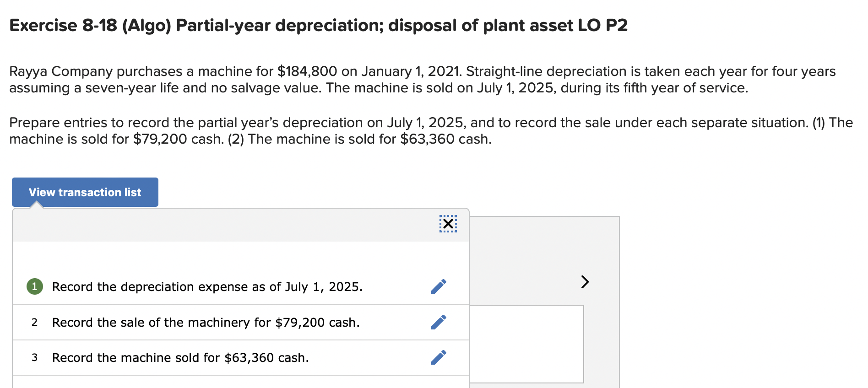Image resolution: width=868 pixels, height=388 pixels.
Task: Open the edit pencil next to depreciation expense
Action: point(439,287)
